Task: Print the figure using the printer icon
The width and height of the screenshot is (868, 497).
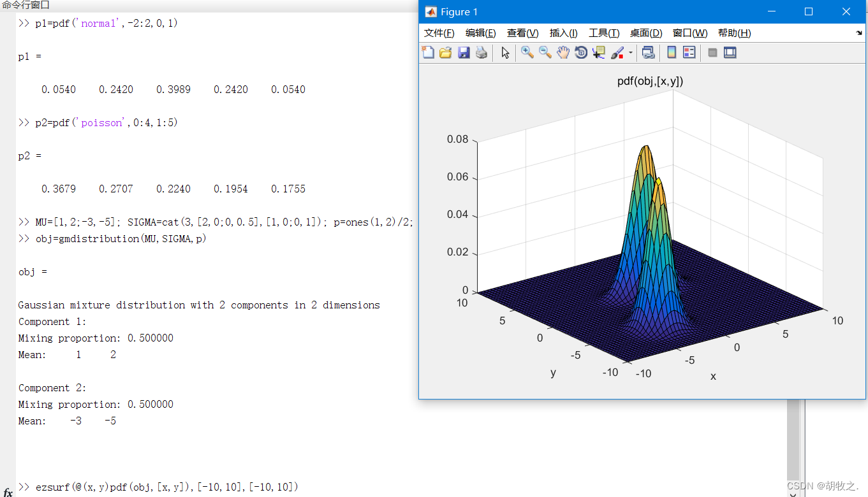Action: click(x=482, y=53)
